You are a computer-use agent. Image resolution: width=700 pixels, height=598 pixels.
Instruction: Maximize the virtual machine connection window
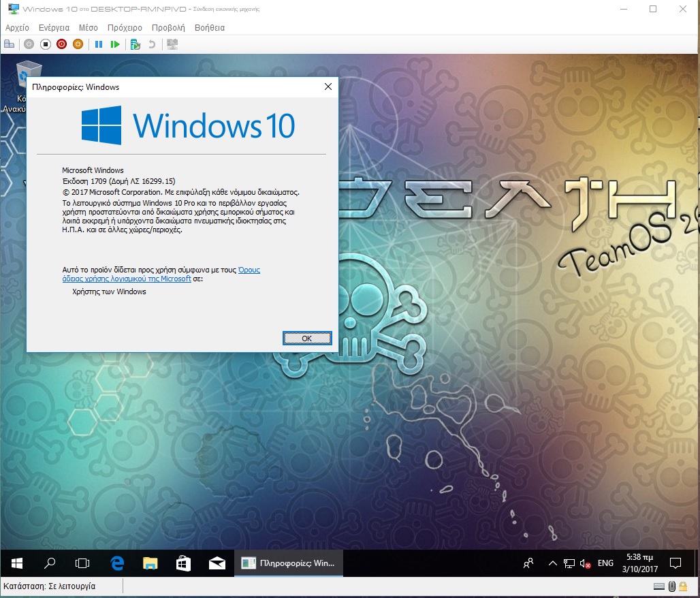[653, 9]
